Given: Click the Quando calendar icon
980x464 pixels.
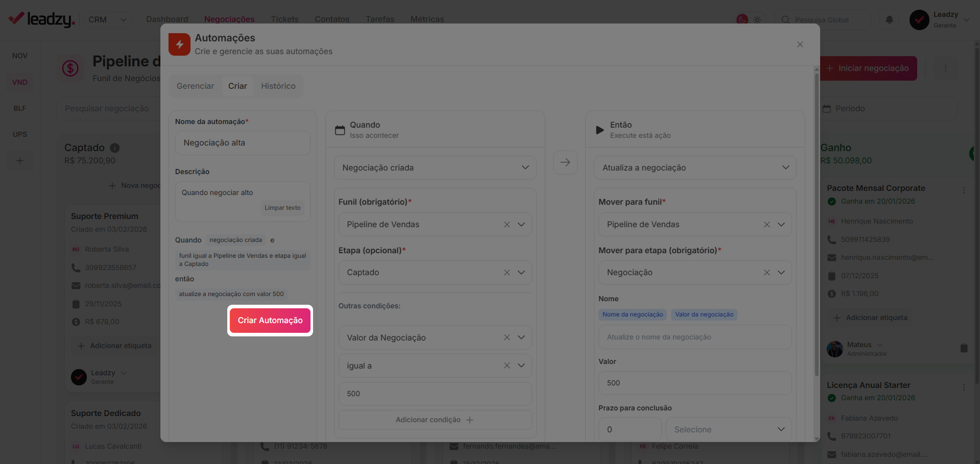Looking at the screenshot, I should pos(340,130).
